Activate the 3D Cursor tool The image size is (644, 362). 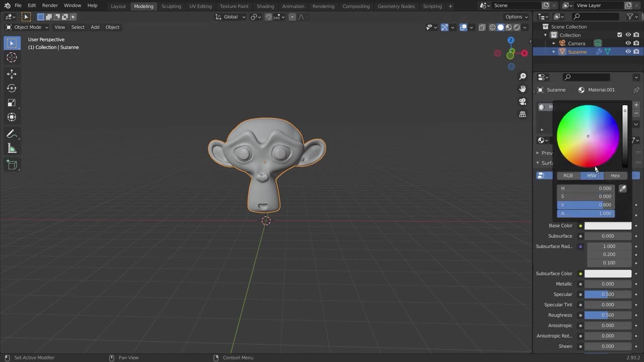coord(12,58)
